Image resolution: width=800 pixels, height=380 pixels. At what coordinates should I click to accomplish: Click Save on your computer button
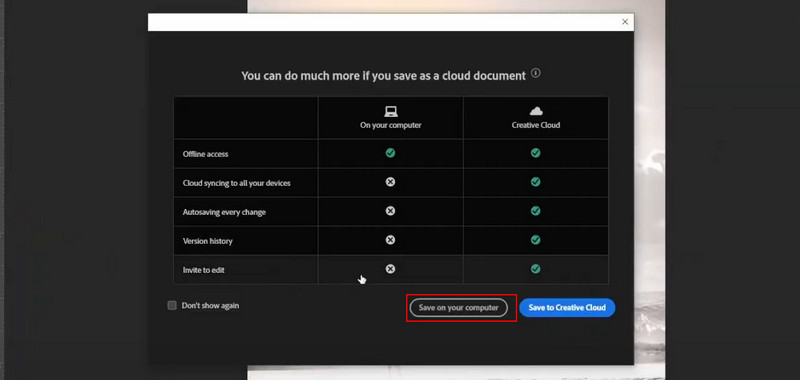[458, 308]
